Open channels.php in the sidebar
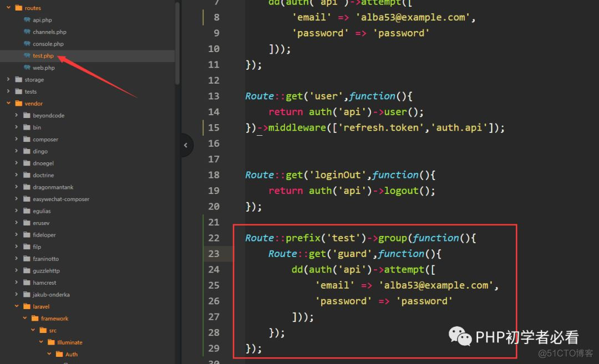 [49, 32]
